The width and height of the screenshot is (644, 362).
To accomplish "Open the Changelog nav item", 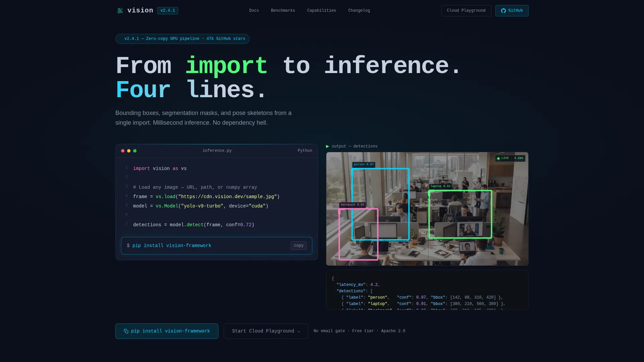I will (359, 11).
